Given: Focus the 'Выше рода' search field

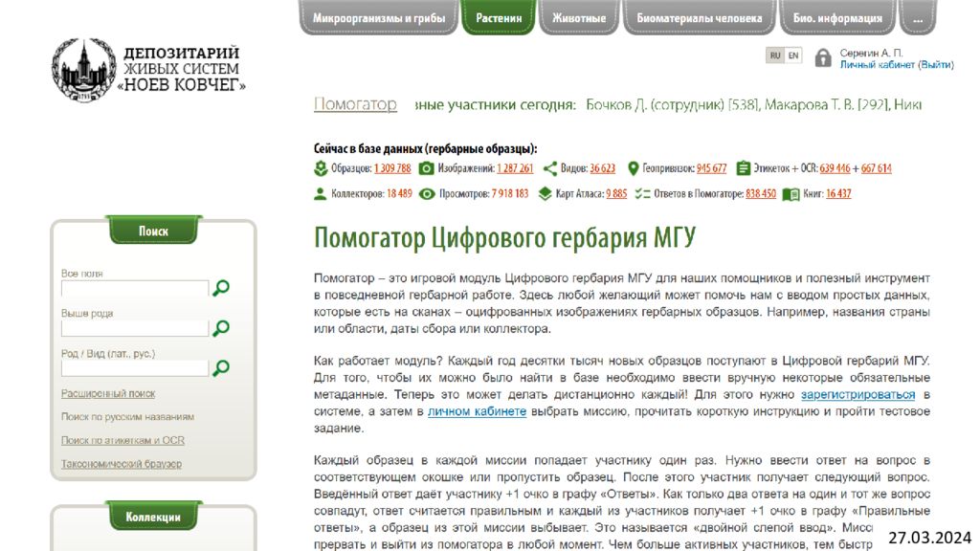Looking at the screenshot, I should [x=135, y=328].
